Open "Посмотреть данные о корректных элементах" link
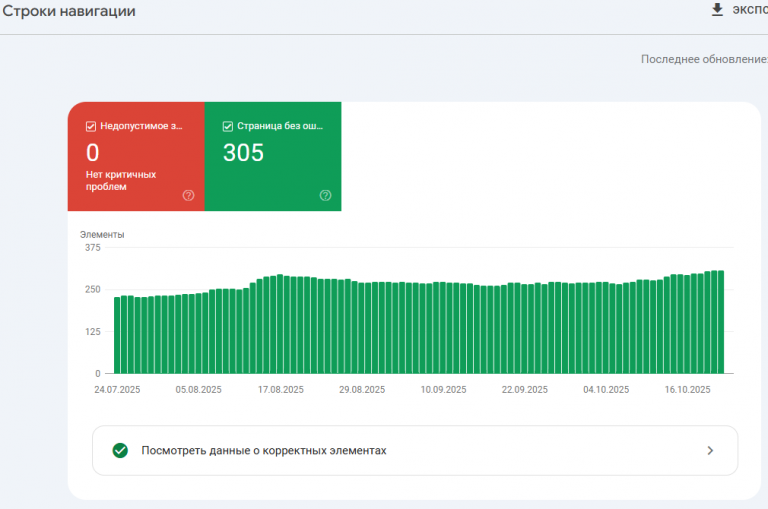 [x=264, y=450]
